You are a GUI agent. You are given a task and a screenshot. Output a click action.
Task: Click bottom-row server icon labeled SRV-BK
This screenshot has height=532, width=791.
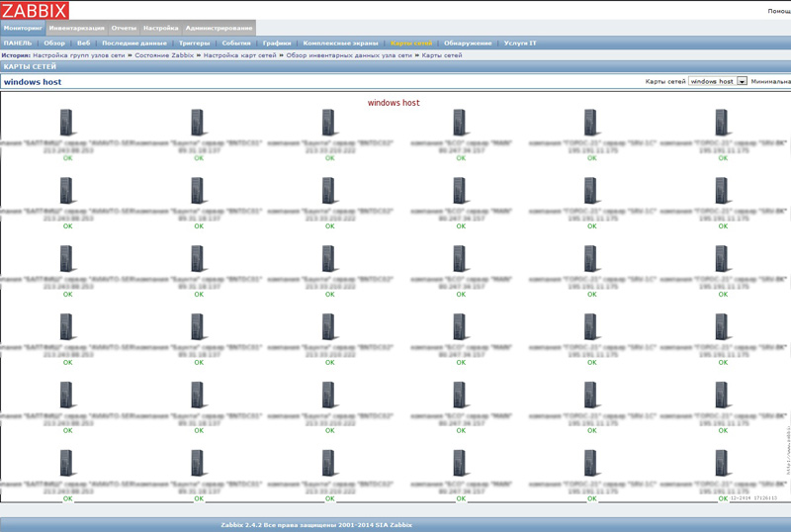click(x=722, y=464)
